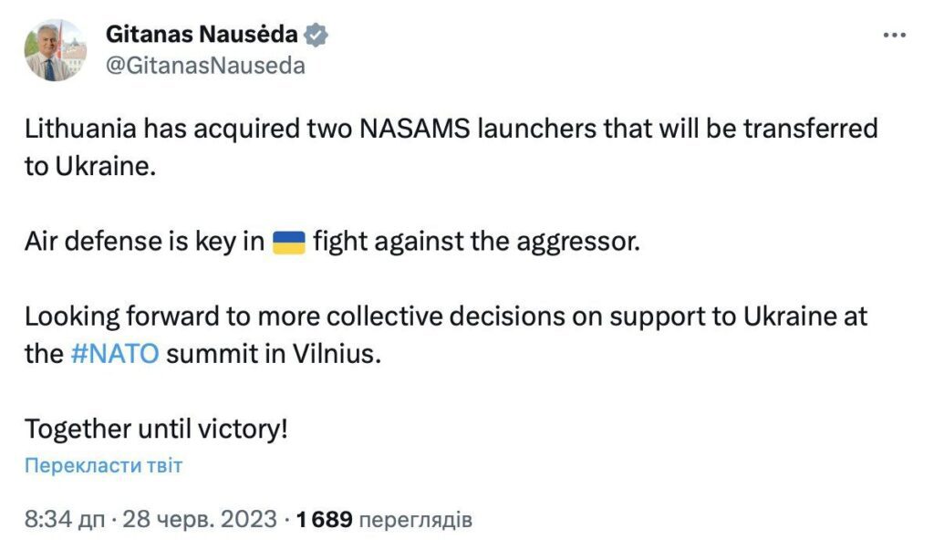Click the sentence about NASAMS launchers
The image size is (934, 560).
[451, 147]
